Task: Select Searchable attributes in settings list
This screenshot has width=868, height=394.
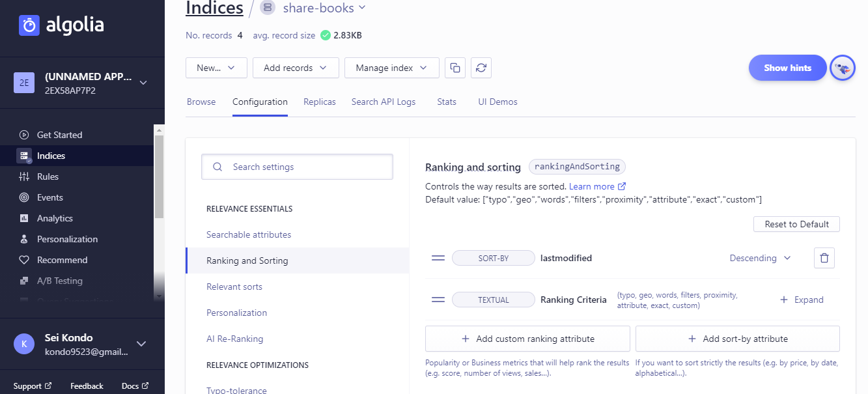Action: (x=249, y=234)
